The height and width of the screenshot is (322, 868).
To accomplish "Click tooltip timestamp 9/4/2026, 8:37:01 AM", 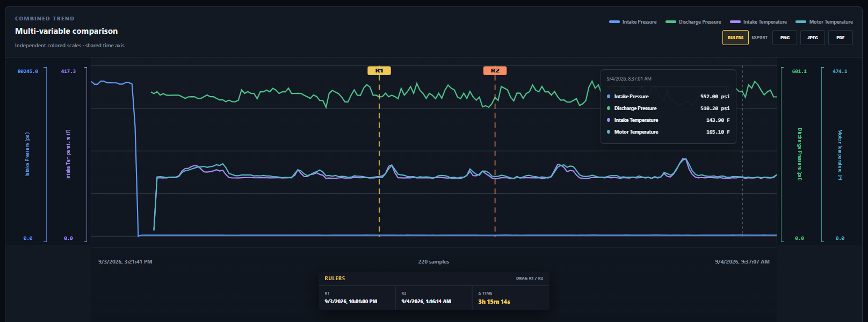I will point(629,79).
